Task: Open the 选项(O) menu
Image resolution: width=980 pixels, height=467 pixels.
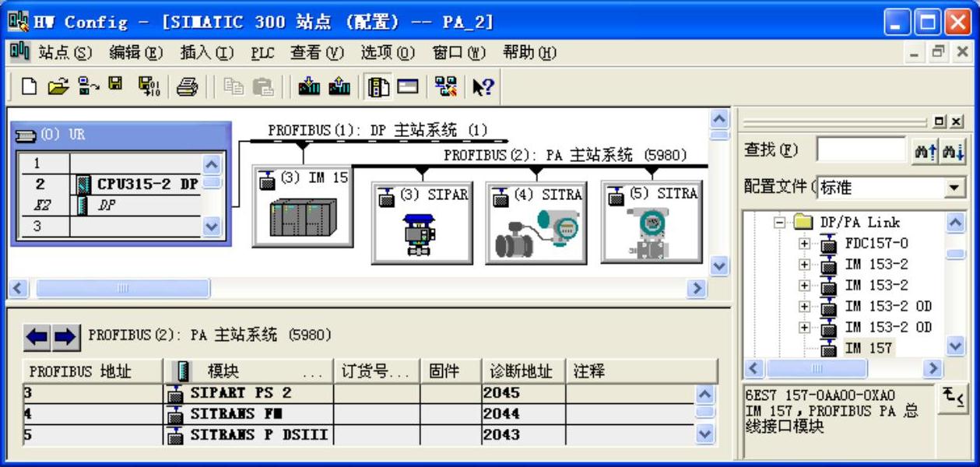Action: pyautogui.click(x=388, y=52)
